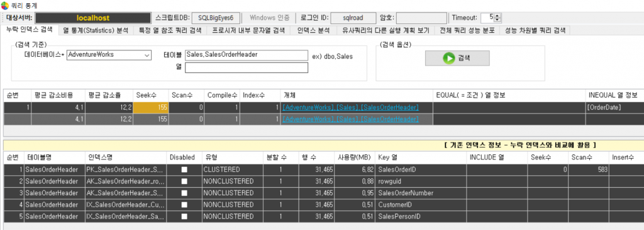Click the 쿼리 통계 window title icon

[4, 5]
